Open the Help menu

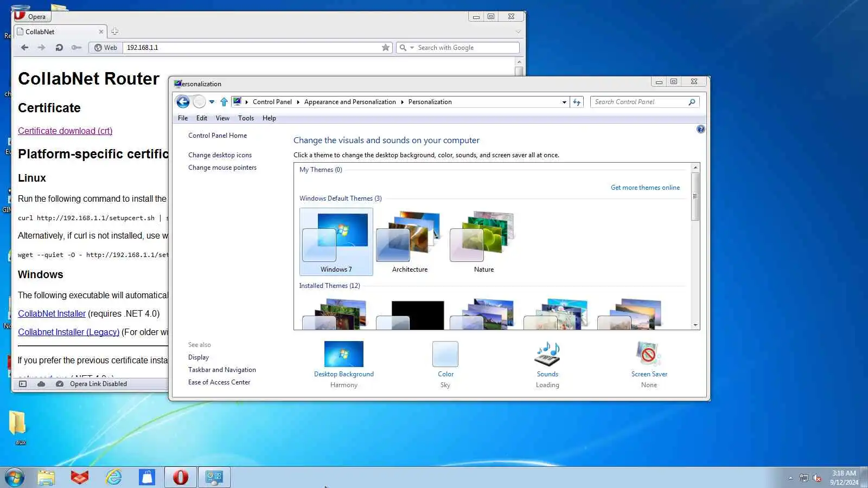[x=269, y=118]
